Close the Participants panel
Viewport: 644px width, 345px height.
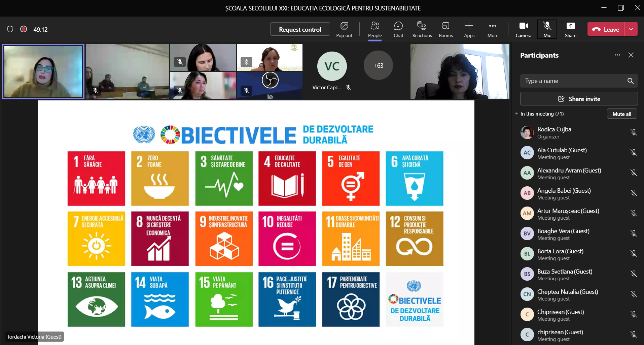pos(631,55)
